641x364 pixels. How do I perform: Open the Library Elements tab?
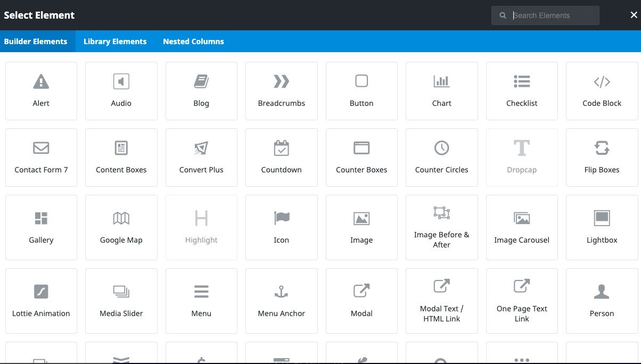pyautogui.click(x=115, y=42)
